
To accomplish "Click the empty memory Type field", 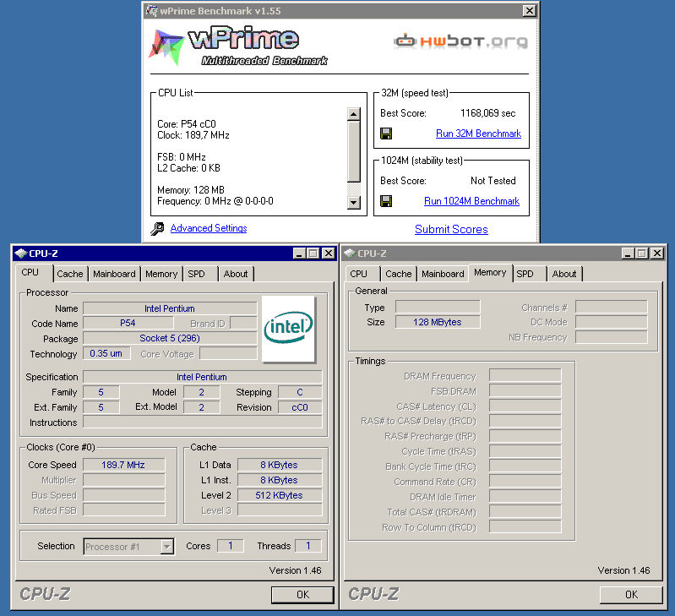I will point(438,307).
